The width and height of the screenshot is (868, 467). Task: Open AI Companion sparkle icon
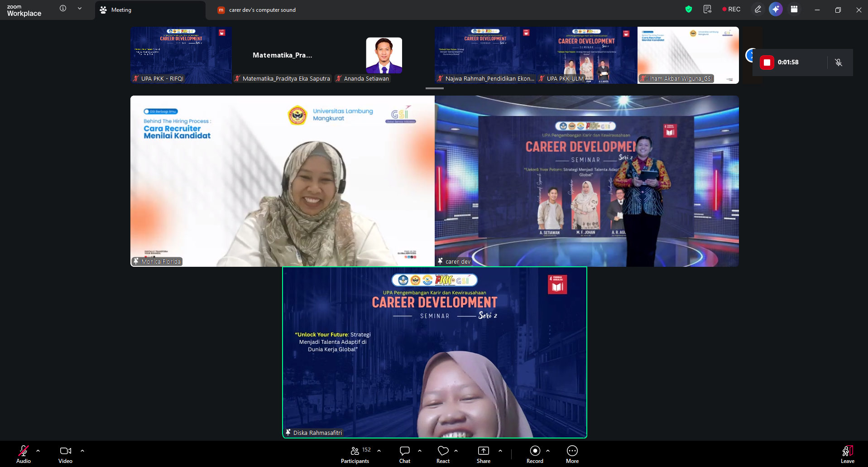pos(776,9)
